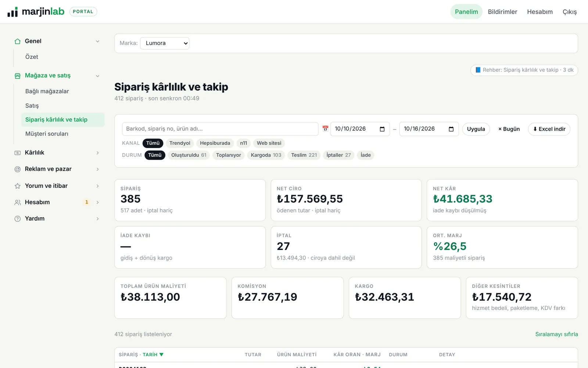
Task: Click the × Bugün reset button
Action: tap(509, 129)
